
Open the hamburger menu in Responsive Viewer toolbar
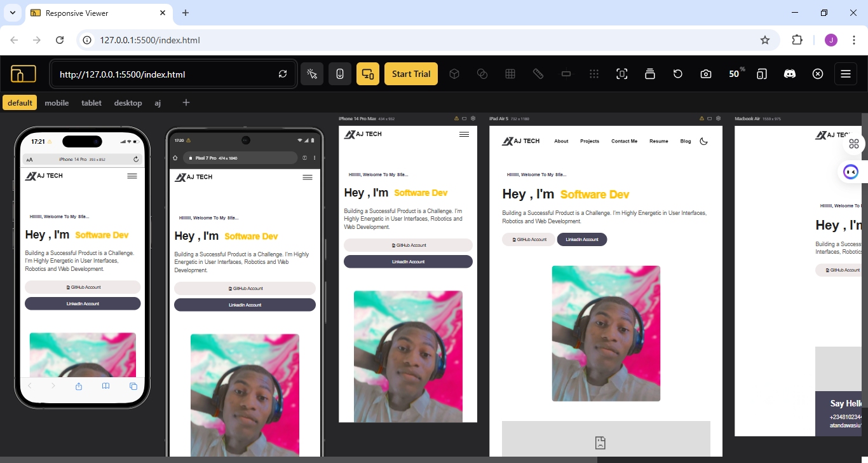(846, 74)
